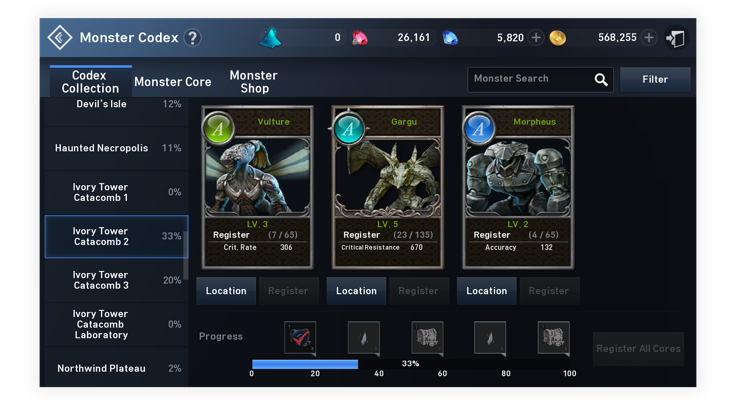Add blue diamonds with the plus icon
Image resolution: width=736 pixels, height=405 pixels.
coord(536,38)
